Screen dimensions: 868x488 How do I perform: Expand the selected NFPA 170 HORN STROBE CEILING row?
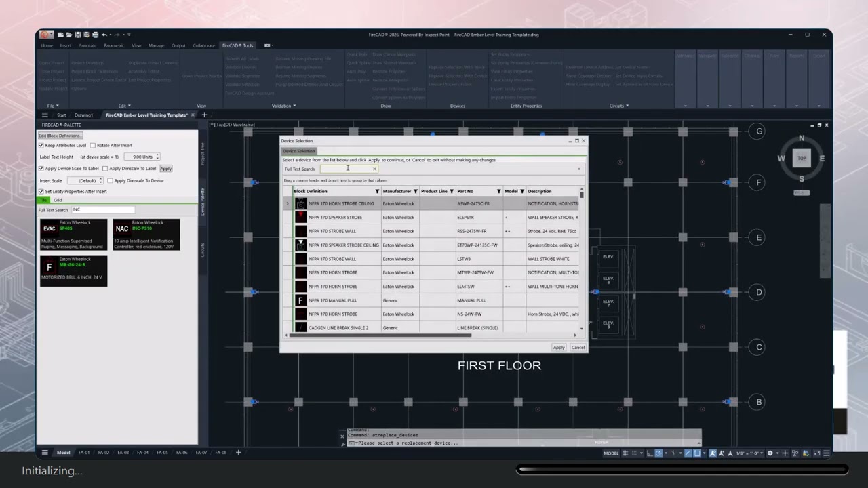point(288,203)
